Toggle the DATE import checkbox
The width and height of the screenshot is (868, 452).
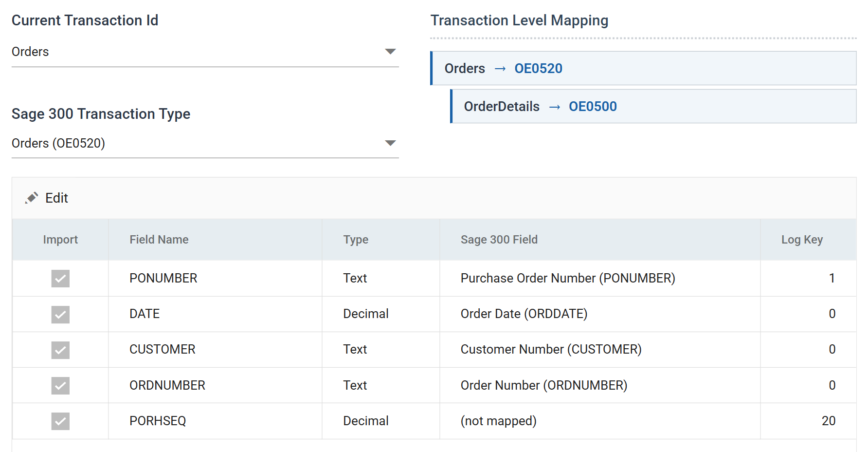pos(60,314)
